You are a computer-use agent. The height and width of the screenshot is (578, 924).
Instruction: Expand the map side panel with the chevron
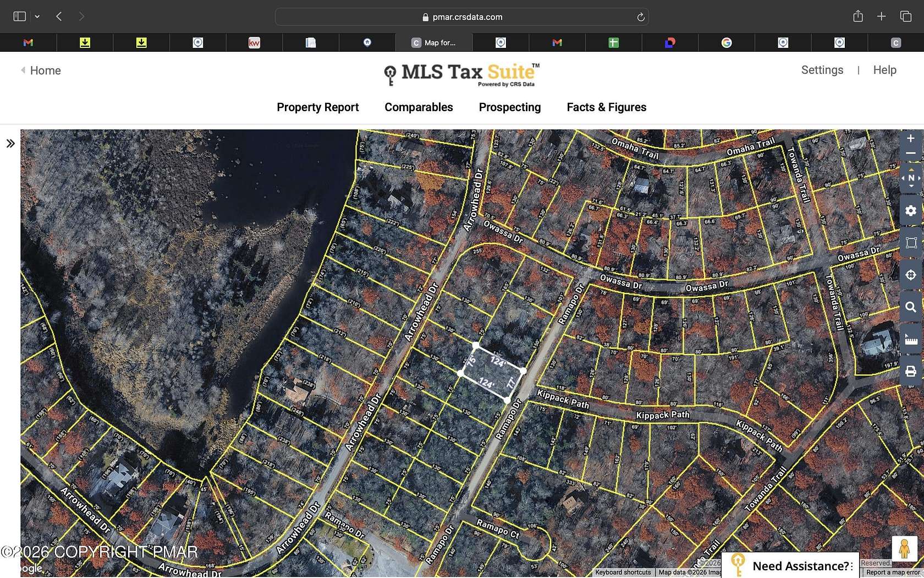(10, 143)
